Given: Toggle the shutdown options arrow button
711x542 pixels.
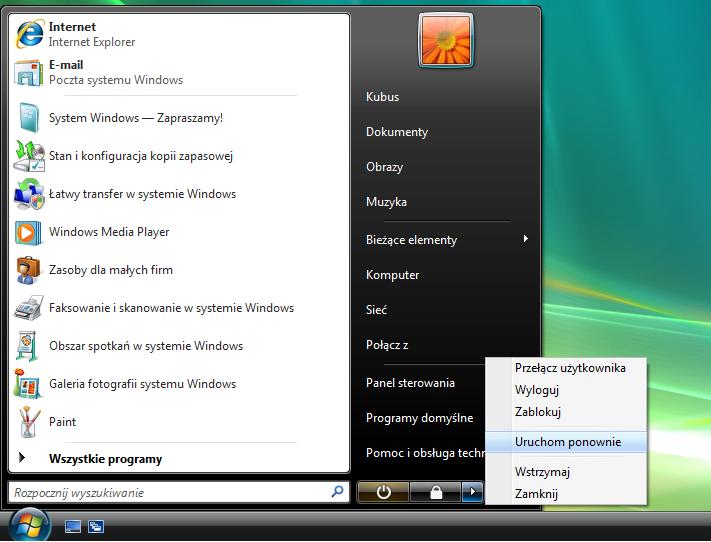Looking at the screenshot, I should point(472,492).
